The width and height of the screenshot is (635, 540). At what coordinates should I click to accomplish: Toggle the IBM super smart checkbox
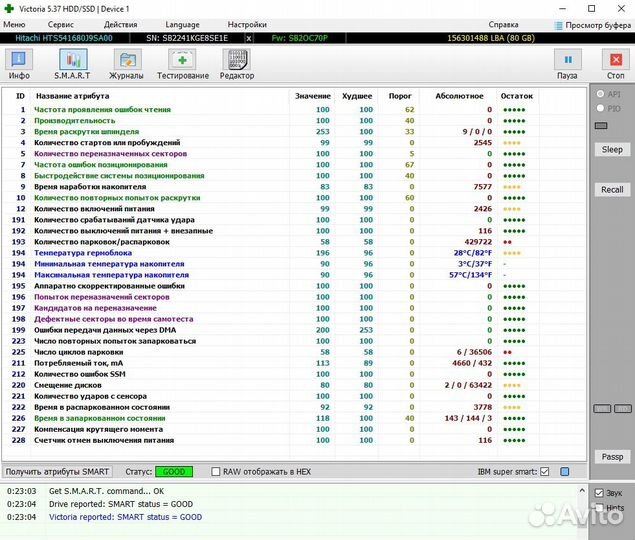(545, 471)
